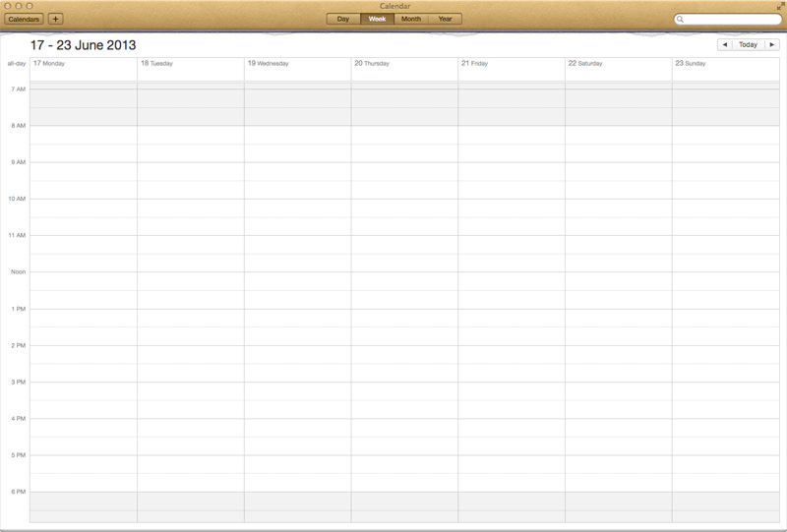
Task: Click the search field
Action: [x=728, y=19]
